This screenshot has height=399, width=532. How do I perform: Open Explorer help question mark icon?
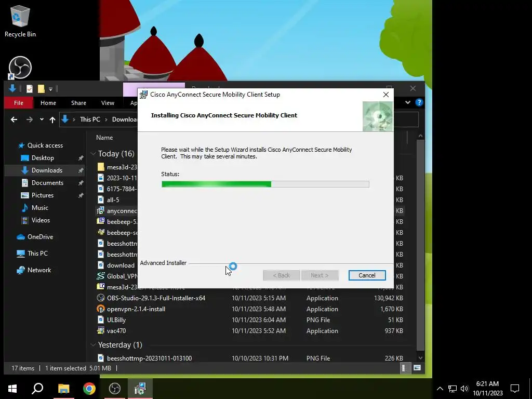pos(419,102)
